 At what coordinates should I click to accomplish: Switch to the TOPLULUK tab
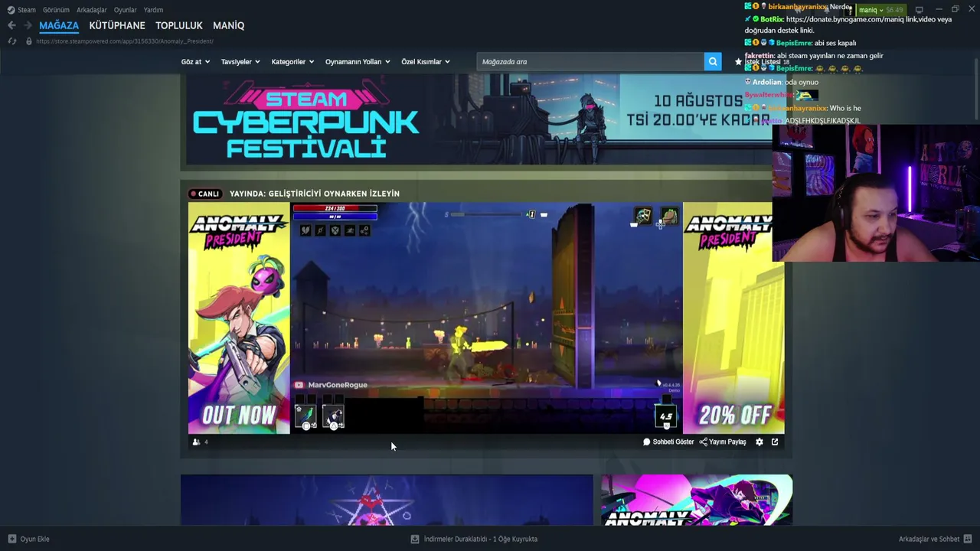click(179, 25)
